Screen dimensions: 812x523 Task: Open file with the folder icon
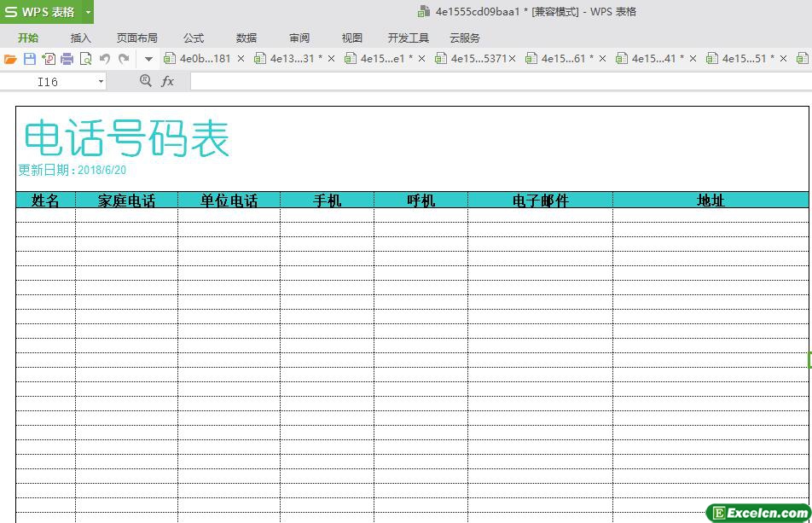pyautogui.click(x=10, y=59)
